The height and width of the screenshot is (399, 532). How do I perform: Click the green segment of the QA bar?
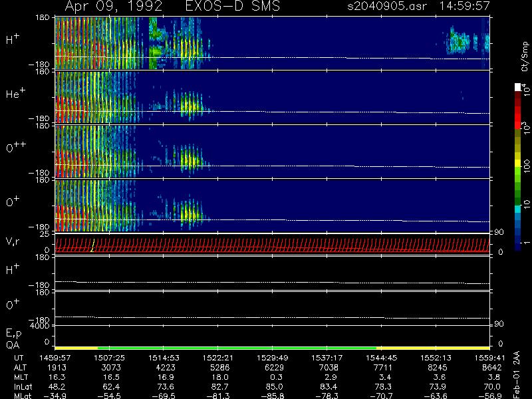(x=237, y=348)
